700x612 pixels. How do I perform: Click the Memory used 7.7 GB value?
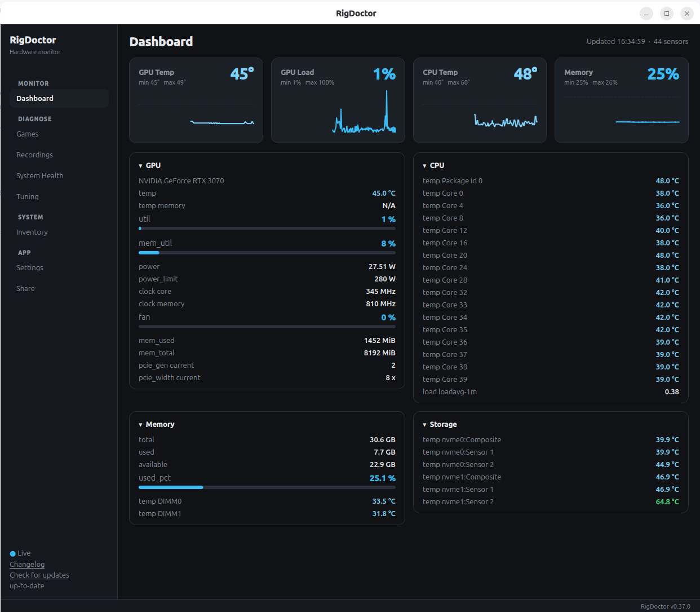click(384, 452)
